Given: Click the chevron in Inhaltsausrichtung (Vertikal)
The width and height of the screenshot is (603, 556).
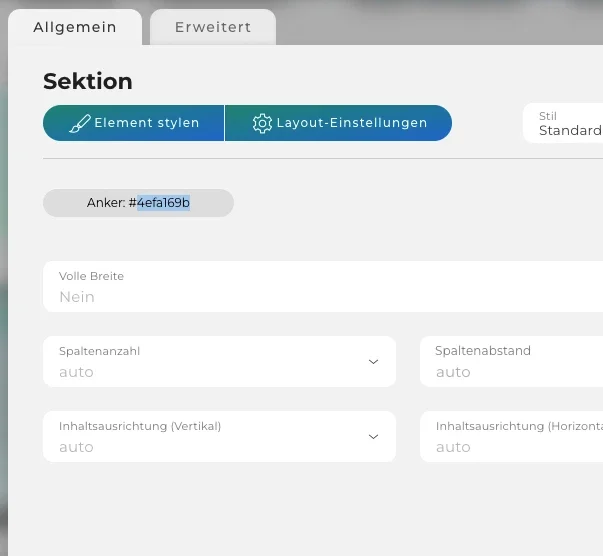Looking at the screenshot, I should coord(373,437).
